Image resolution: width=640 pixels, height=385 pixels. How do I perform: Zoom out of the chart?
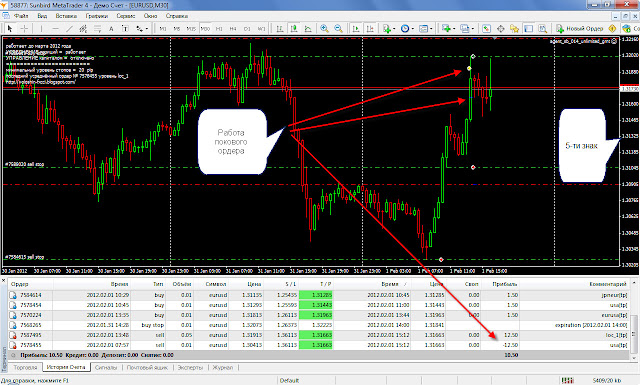[338, 29]
